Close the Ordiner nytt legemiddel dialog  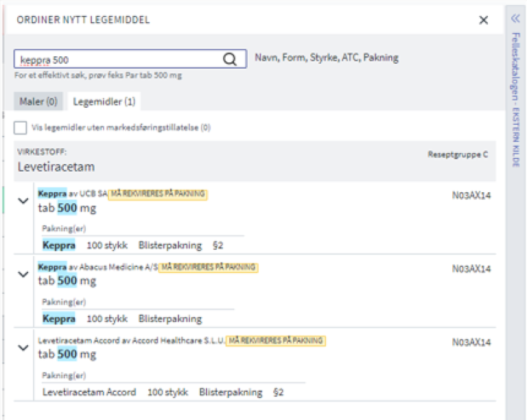[483, 20]
